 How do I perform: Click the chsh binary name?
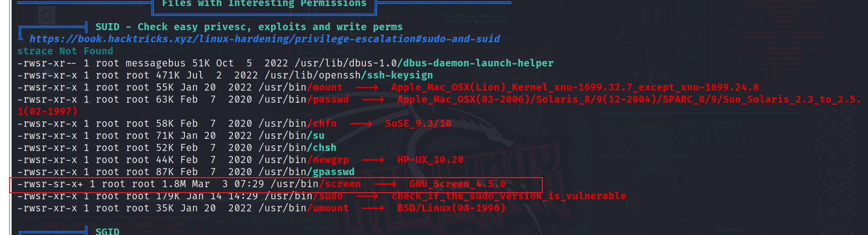pyautogui.click(x=325, y=147)
